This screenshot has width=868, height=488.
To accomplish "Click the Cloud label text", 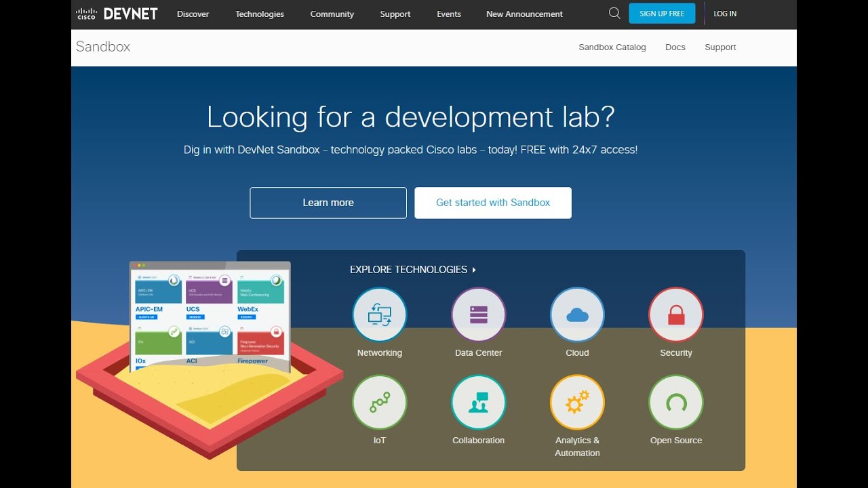I will pyautogui.click(x=577, y=353).
